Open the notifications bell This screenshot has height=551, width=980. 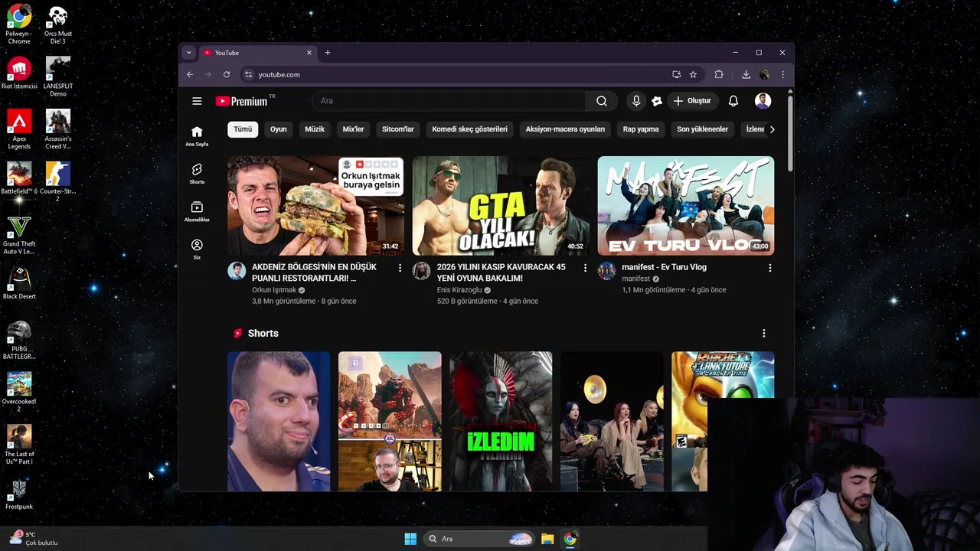733,101
